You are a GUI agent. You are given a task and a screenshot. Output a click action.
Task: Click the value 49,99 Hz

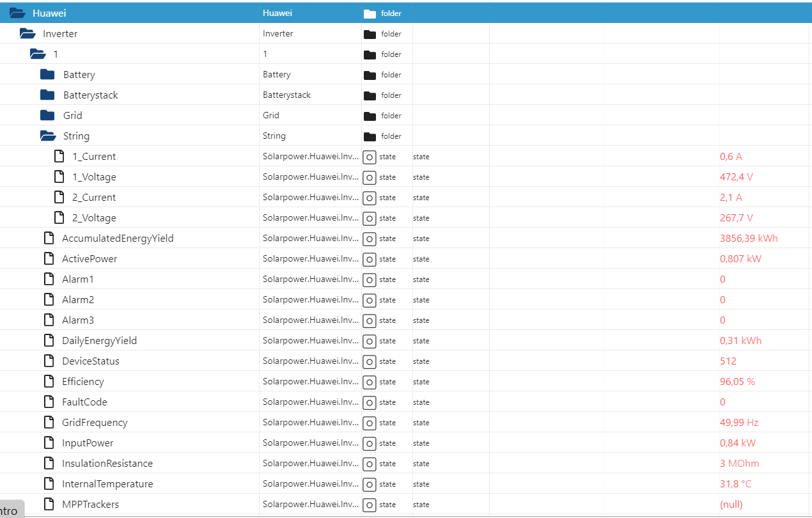pos(739,422)
